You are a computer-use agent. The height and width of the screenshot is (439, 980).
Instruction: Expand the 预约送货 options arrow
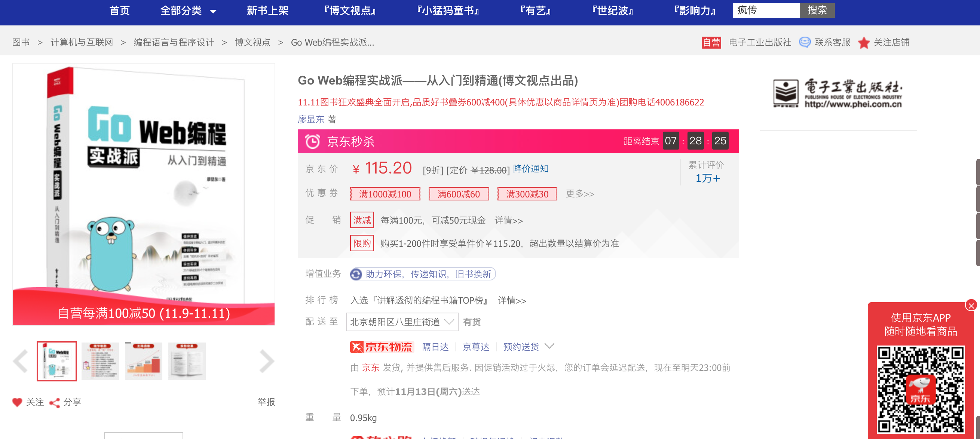pyautogui.click(x=549, y=346)
